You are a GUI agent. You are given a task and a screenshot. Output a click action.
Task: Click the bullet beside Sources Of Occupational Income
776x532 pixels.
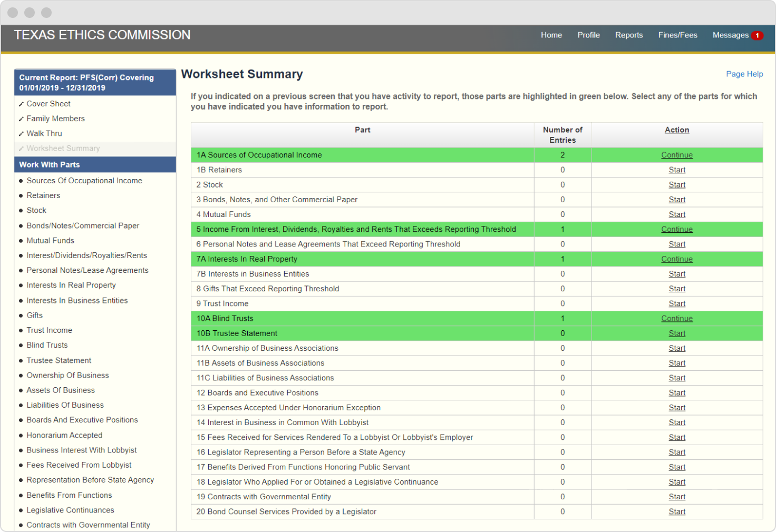click(20, 180)
